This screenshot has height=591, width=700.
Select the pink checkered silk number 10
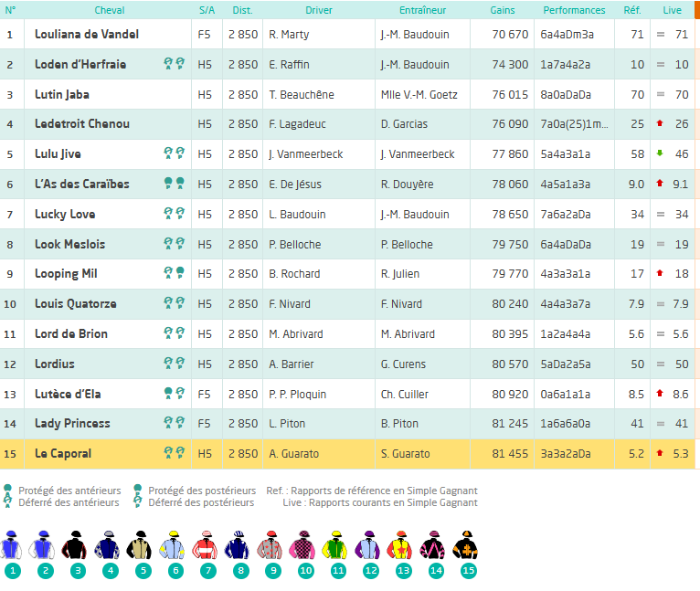pos(302,545)
